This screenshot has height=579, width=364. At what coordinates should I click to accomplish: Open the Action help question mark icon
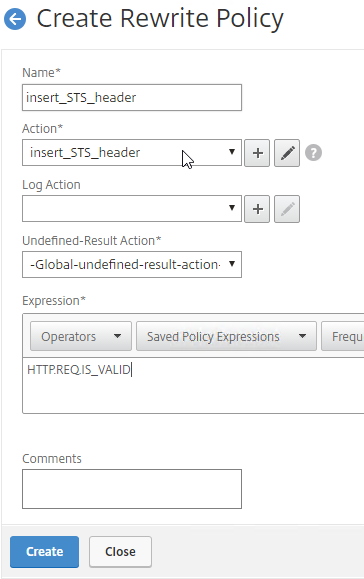(x=313, y=153)
